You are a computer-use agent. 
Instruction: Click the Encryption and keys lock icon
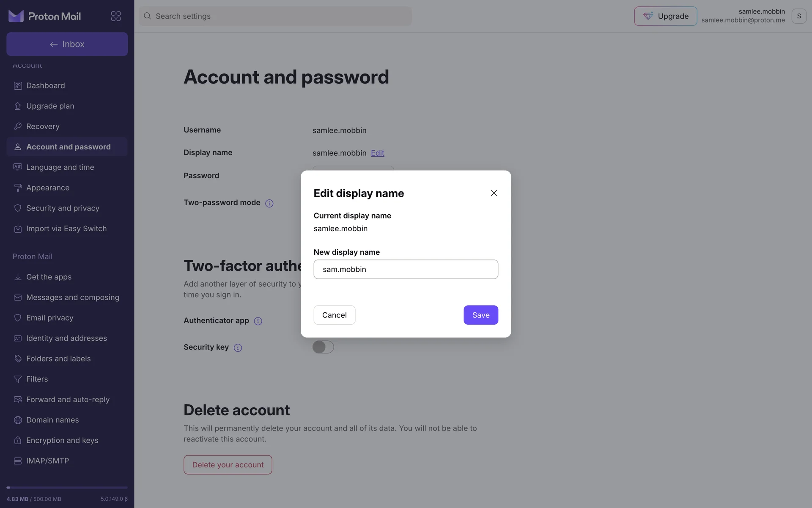18,440
